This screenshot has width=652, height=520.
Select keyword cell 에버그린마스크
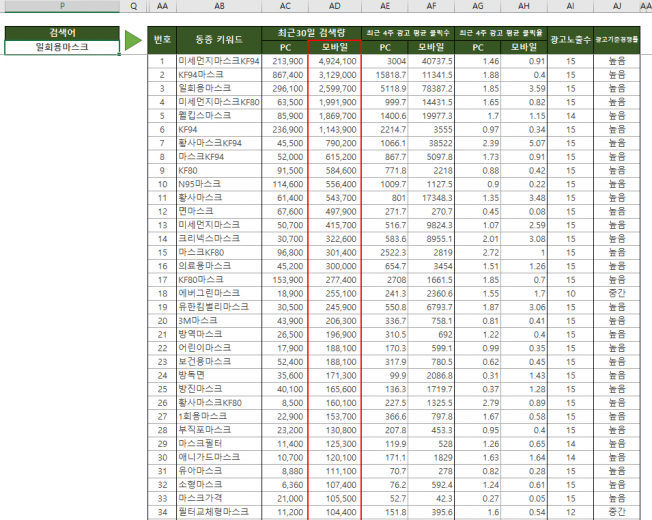point(219,293)
